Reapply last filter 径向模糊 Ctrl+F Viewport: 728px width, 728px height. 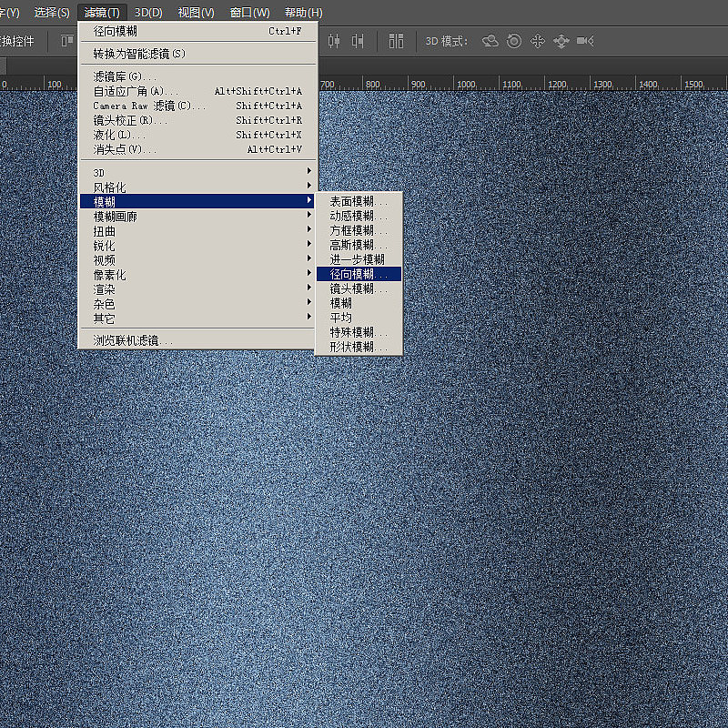click(x=197, y=31)
